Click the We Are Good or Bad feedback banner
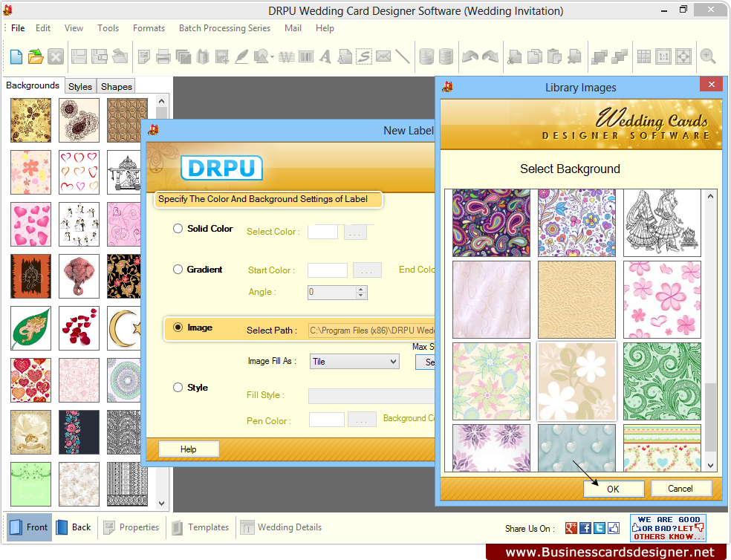This screenshot has height=560, width=731. tap(668, 528)
